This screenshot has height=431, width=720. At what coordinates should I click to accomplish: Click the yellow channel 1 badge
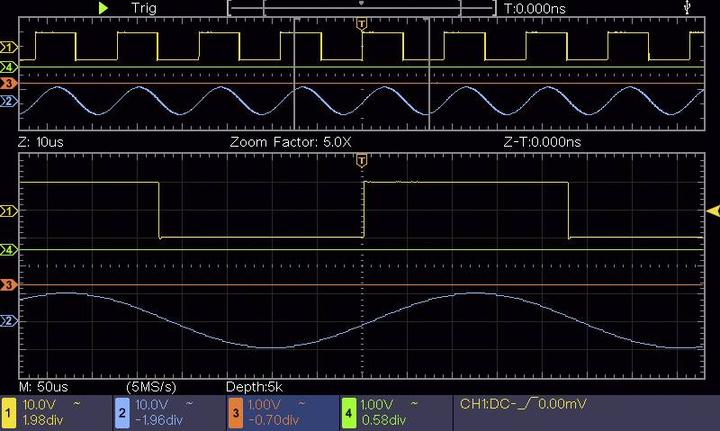8,413
